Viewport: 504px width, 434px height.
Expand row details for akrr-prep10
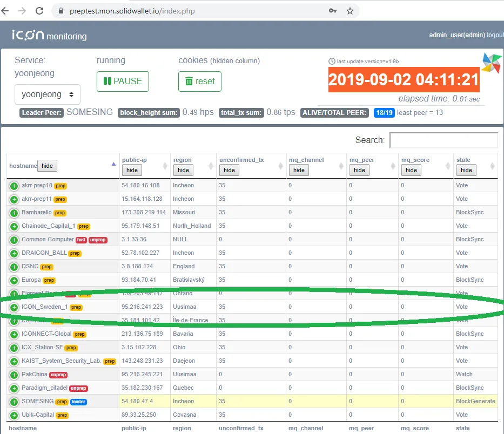(14, 186)
